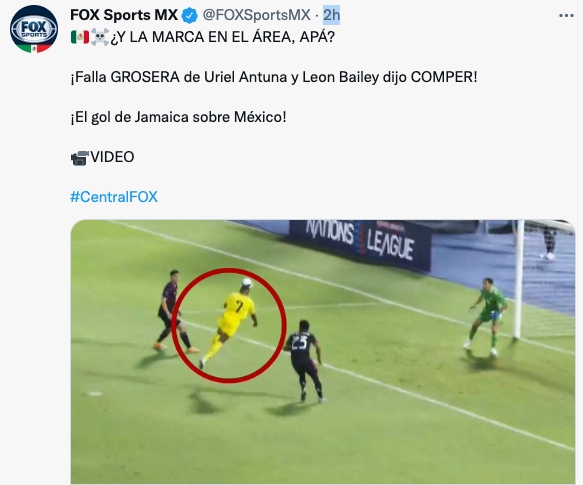Screen dimensions: 583x485
Task: Click the FOX Sports MX display name
Action: point(124,15)
